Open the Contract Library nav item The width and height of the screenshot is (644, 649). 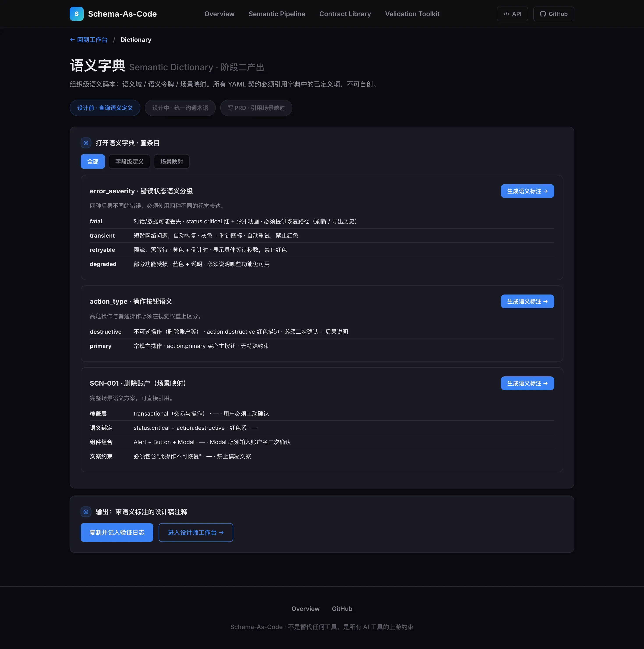pyautogui.click(x=345, y=14)
